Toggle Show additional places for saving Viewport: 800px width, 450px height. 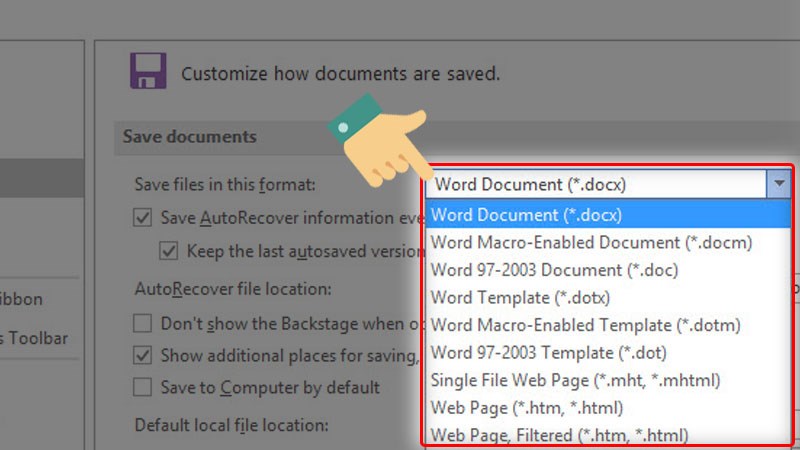click(x=144, y=355)
